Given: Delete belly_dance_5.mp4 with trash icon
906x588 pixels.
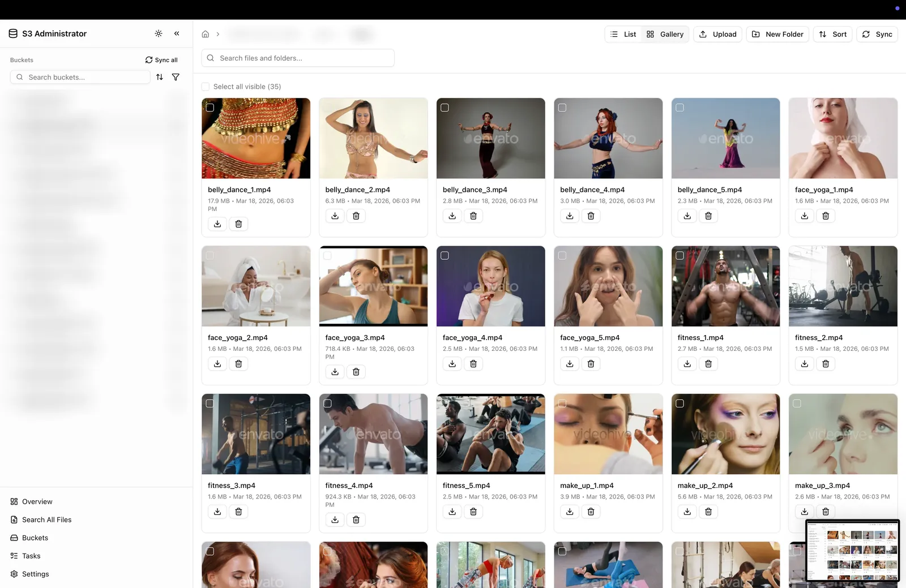Looking at the screenshot, I should (708, 216).
